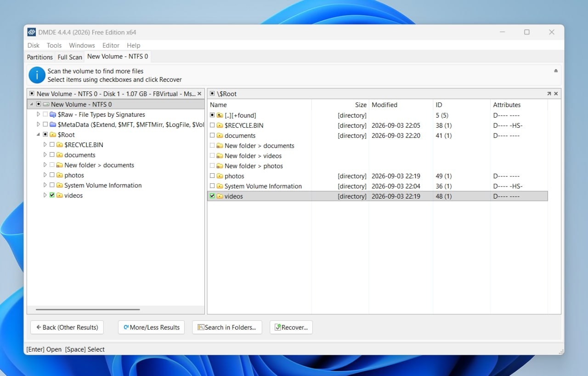The image size is (588, 376).
Task: Click Back (Other Results) button
Action: click(67, 327)
